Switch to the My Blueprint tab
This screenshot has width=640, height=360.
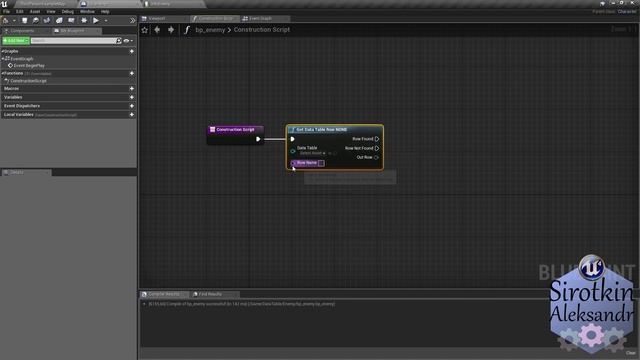[76, 31]
